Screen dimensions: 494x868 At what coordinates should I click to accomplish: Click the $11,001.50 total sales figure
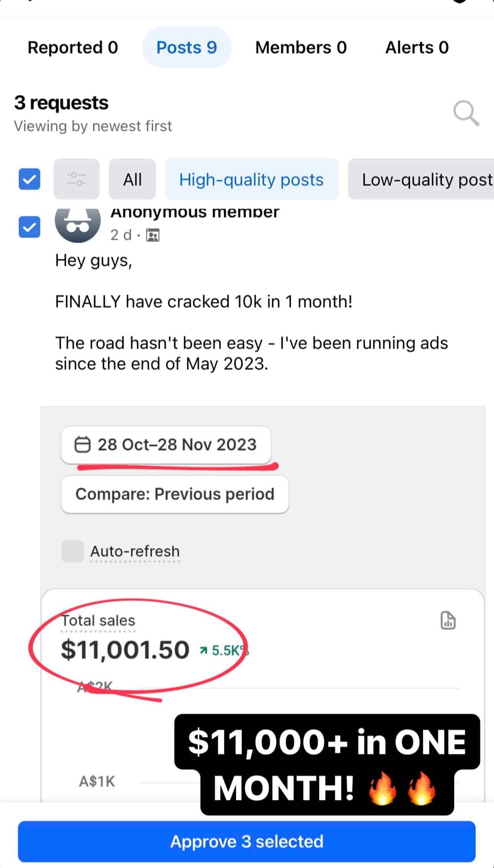(125, 650)
